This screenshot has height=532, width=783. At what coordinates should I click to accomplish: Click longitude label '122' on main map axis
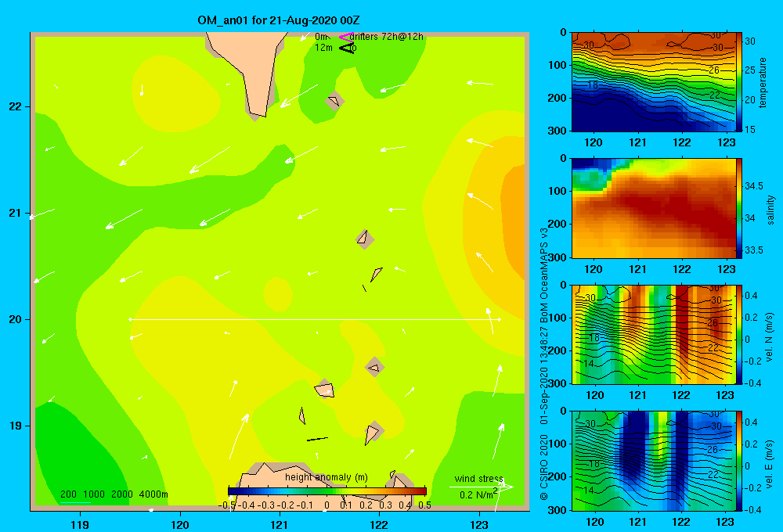click(379, 524)
